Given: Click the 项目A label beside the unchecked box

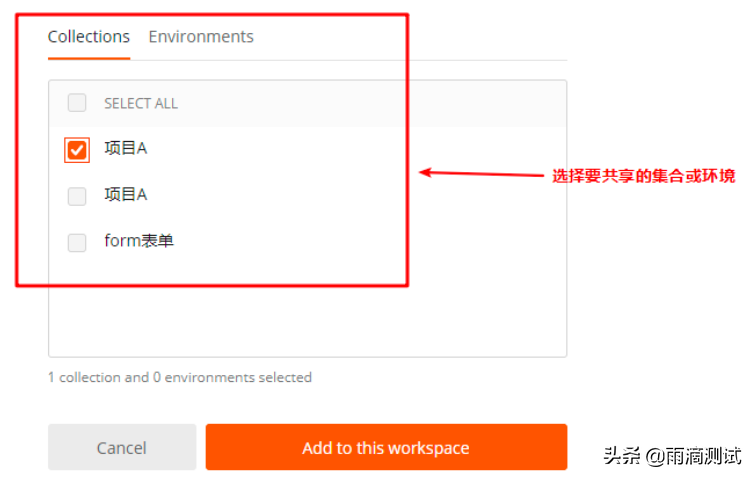Looking at the screenshot, I should 126,195.
